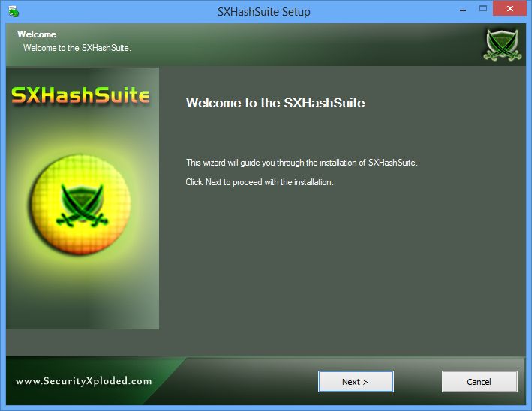Click the setup icon in the title bar
The image size is (532, 411).
pyautogui.click(x=14, y=11)
